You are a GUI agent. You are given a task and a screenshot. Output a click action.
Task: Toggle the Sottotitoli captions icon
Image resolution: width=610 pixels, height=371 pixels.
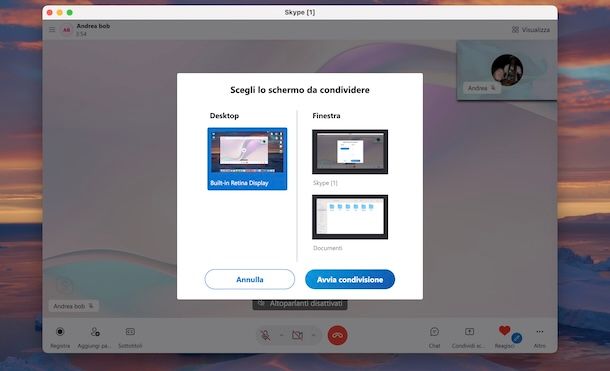tap(130, 332)
